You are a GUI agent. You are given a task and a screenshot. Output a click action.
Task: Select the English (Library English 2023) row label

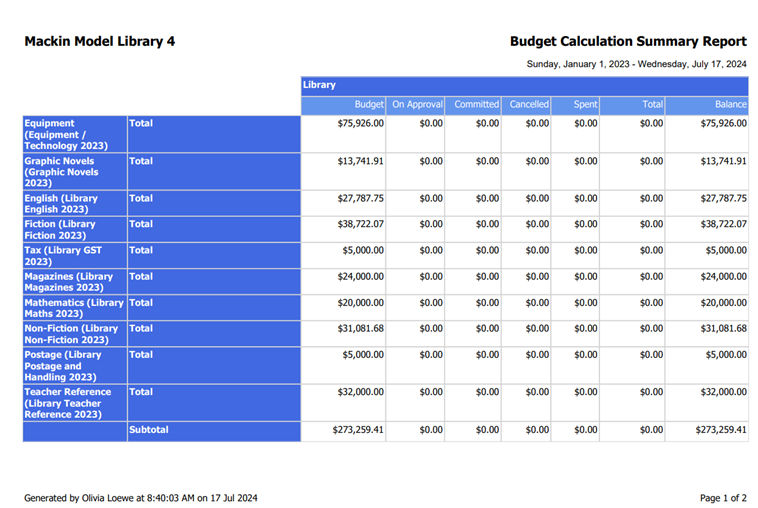[75, 203]
